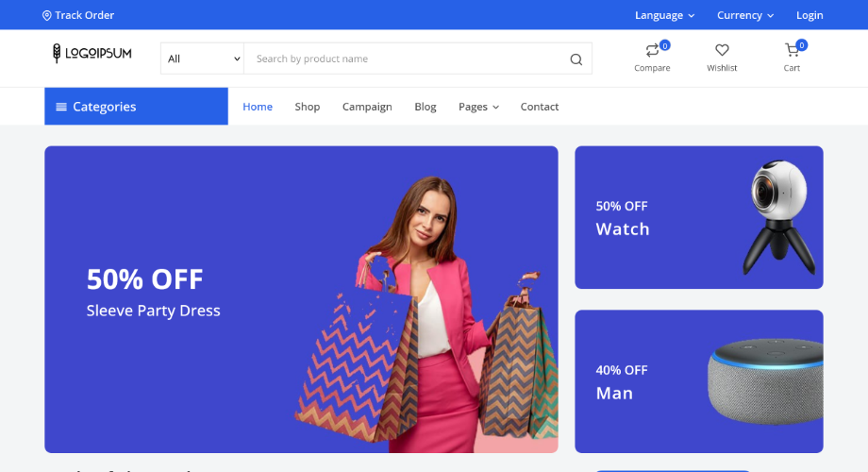Open the Shop menu item
Viewport: 868px width, 472px height.
[308, 107]
